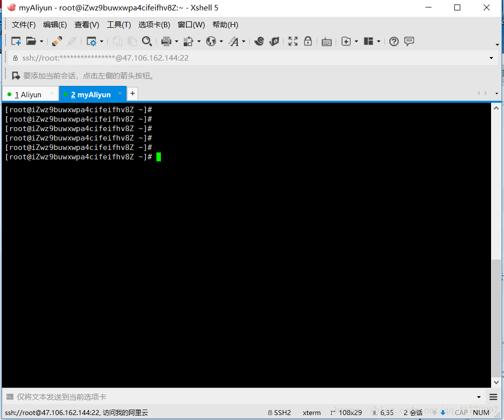Click the terminal vertical scrollbar thumb
Viewport: 504px width, 420px height.
pos(496,318)
